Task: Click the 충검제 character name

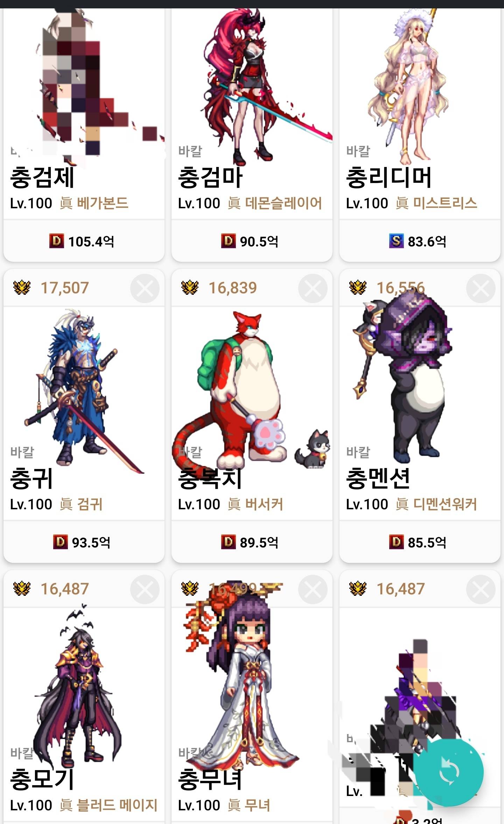Action: tap(42, 177)
